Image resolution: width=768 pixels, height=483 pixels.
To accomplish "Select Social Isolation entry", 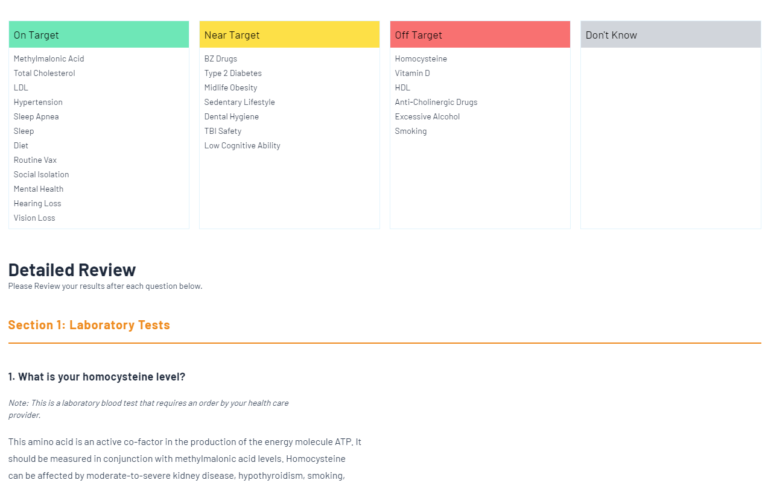I will [x=41, y=175].
